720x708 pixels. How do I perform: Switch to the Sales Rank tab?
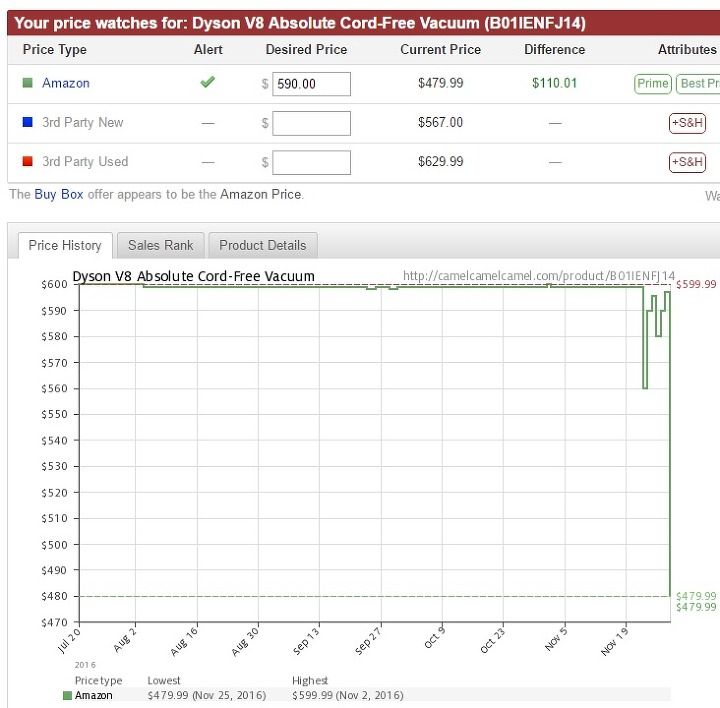point(161,245)
